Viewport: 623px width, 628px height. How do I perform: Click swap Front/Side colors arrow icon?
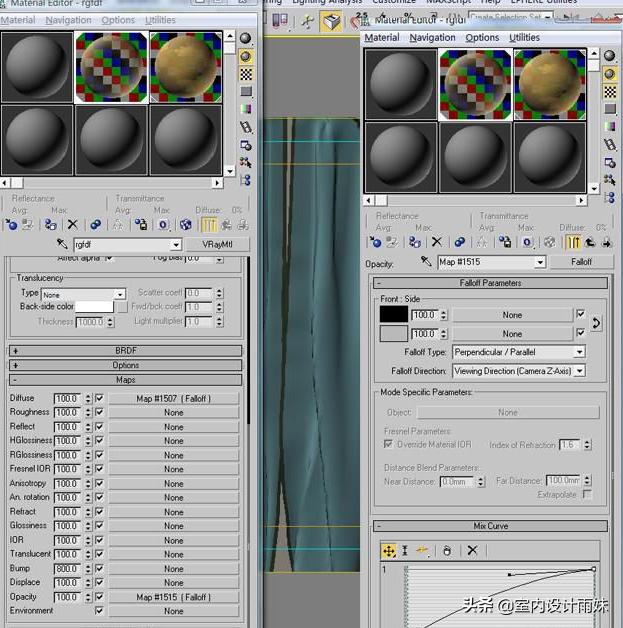coord(596,323)
